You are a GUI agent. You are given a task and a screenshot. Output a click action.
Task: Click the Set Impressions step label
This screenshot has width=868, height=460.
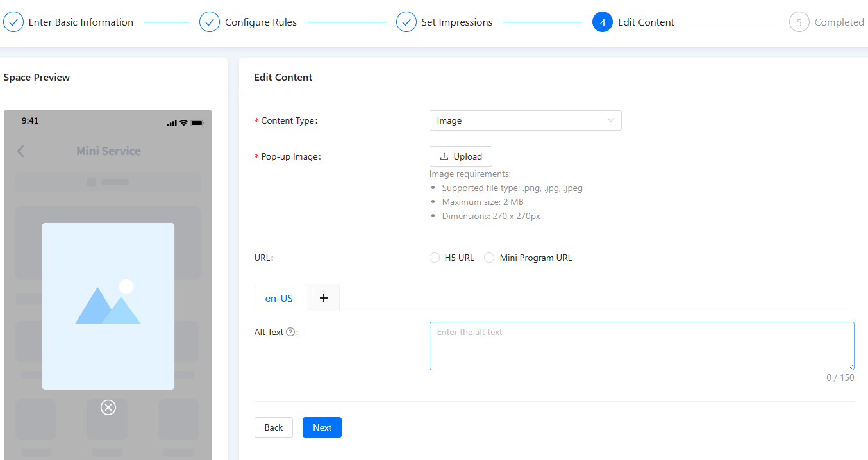coord(457,22)
